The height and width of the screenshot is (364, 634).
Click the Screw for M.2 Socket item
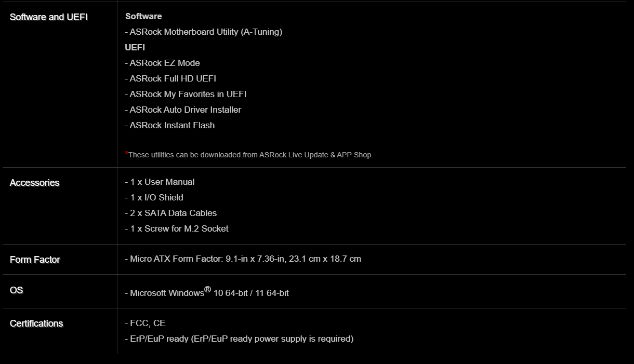pos(177,228)
